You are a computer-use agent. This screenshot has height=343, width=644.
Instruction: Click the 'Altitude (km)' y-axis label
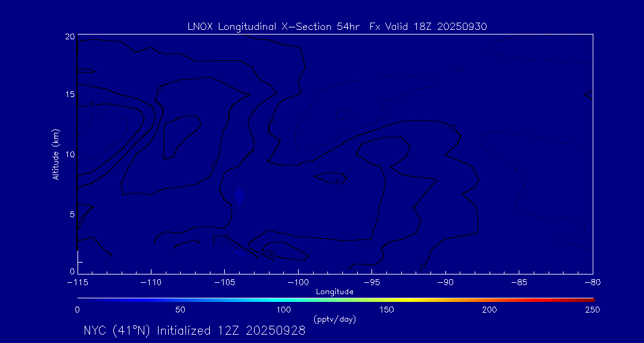click(x=55, y=154)
